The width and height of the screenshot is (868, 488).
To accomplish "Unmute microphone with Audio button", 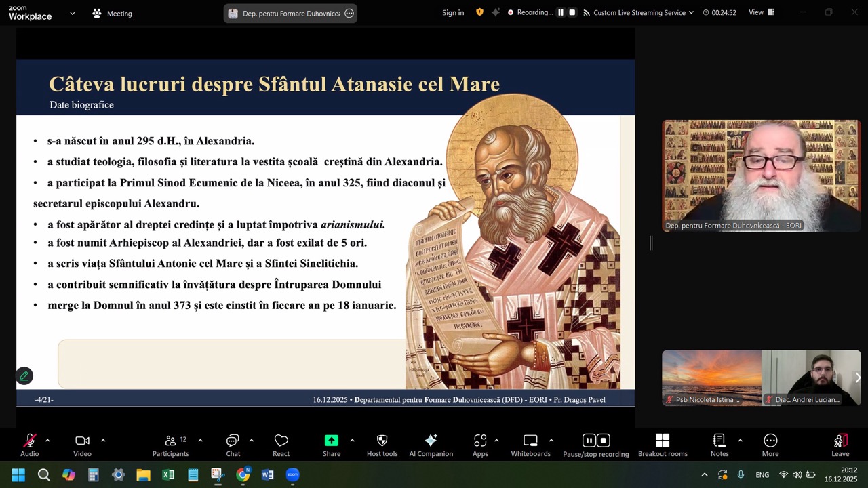I will 30,441.
